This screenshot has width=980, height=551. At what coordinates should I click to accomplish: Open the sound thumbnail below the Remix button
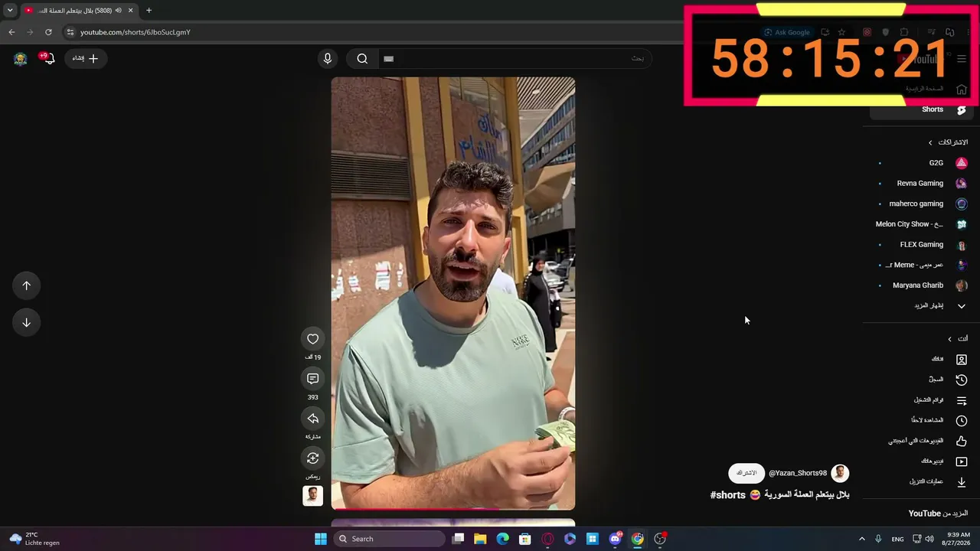click(312, 496)
